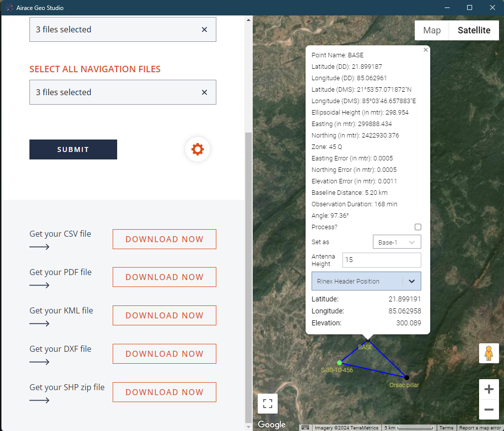Select the green S-30-10-456 point marker
This screenshot has width=504, height=431.
[x=339, y=363]
